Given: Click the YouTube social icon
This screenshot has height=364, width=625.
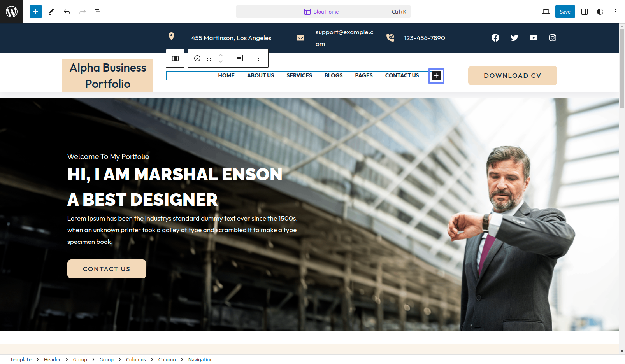Looking at the screenshot, I should pos(534,38).
